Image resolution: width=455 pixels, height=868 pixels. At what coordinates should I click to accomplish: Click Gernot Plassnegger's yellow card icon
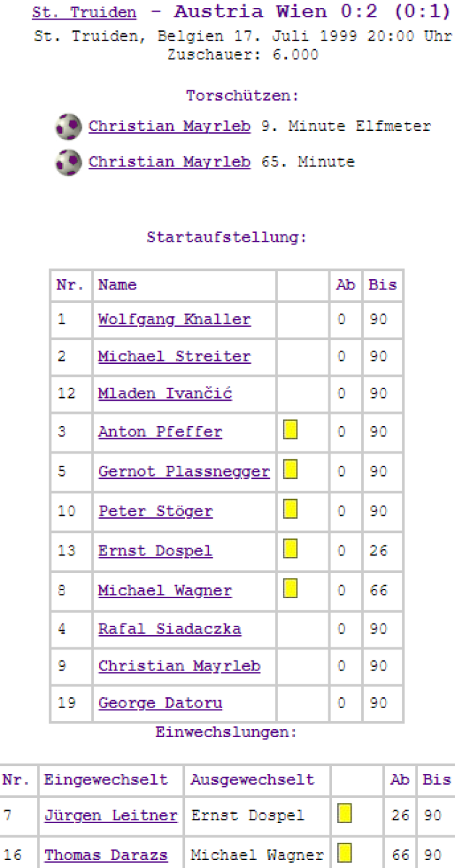point(290,470)
